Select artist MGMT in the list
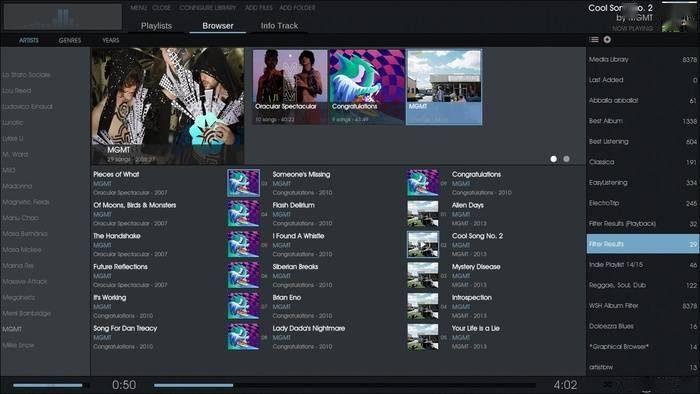The height and width of the screenshot is (394, 700). click(x=12, y=329)
